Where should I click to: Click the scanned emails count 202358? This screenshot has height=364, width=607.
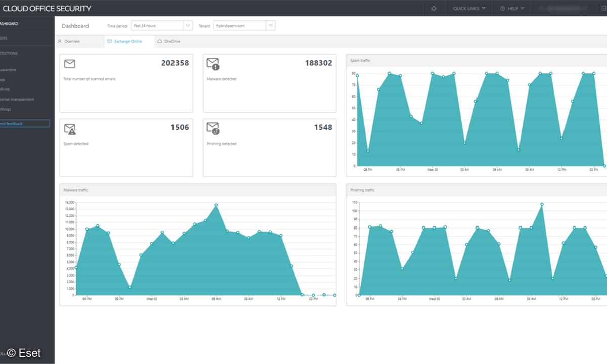point(175,63)
